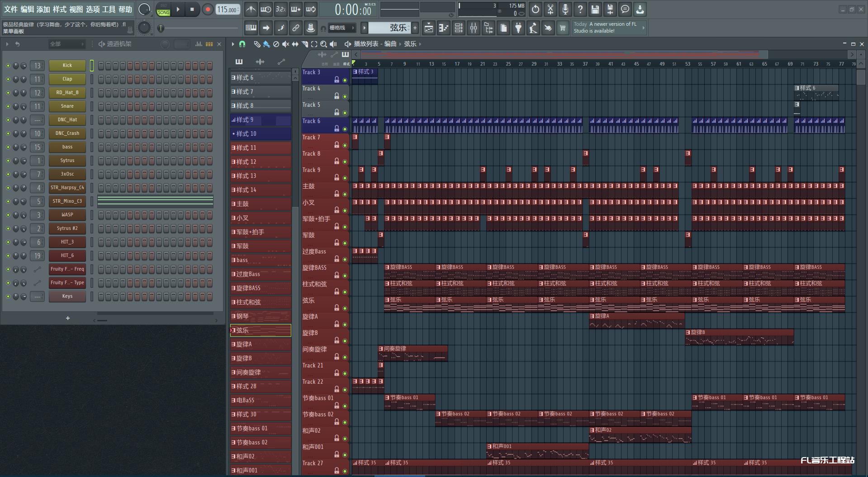Image resolution: width=868 pixels, height=477 pixels.
Task: Select the 旋律BASS pattern in picker
Action: [x=261, y=288]
